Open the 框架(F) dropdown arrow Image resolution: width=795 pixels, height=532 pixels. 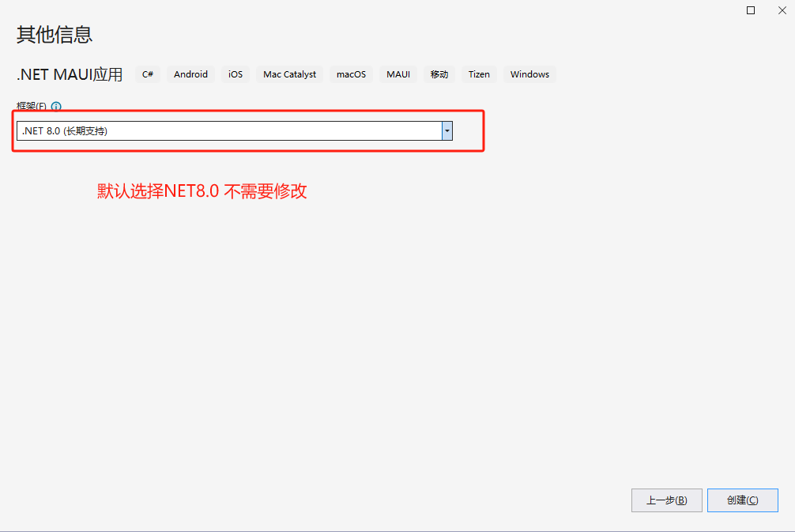click(x=446, y=130)
